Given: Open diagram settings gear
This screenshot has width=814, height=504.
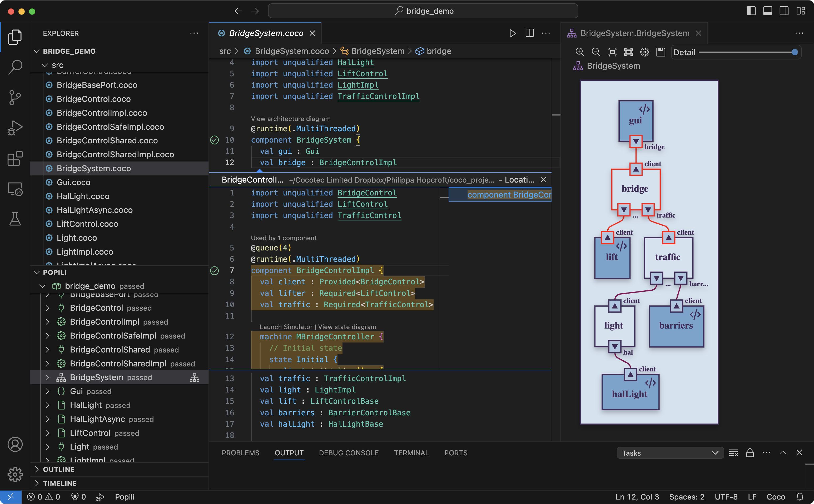Looking at the screenshot, I should click(644, 52).
